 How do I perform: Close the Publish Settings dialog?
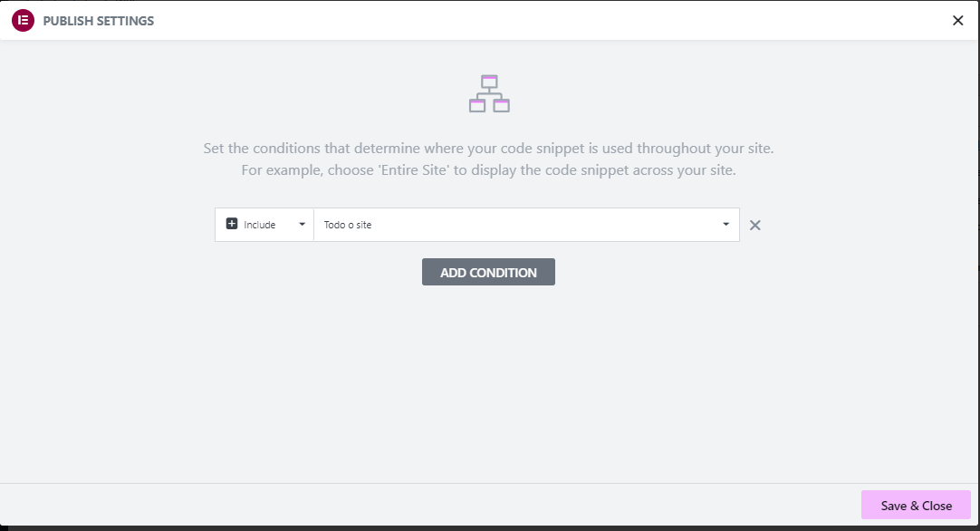(x=957, y=21)
